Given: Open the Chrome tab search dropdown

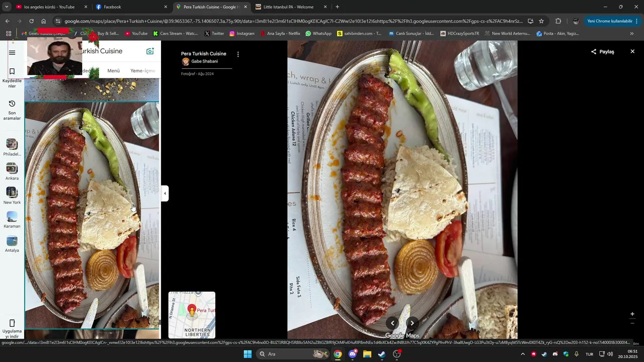Looking at the screenshot, I should 7,7.
